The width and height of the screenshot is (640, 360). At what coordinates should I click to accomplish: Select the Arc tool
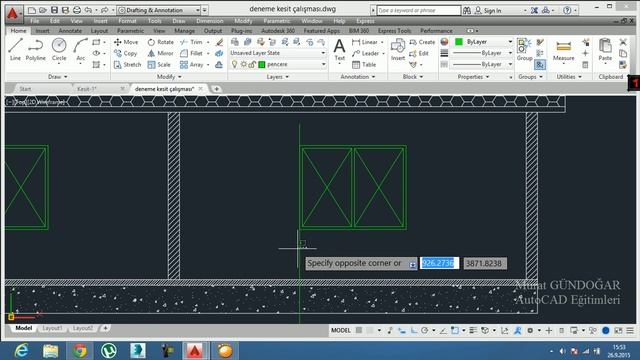tap(80, 50)
